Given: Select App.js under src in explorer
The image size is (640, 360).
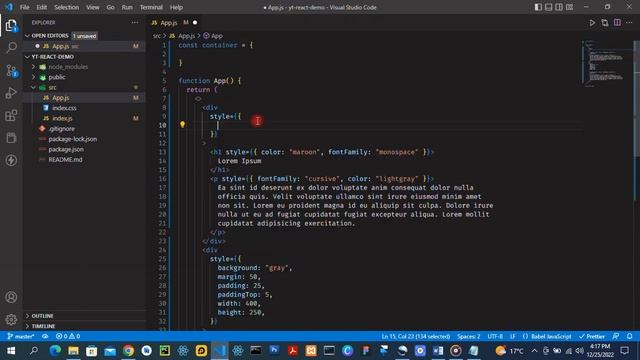Looking at the screenshot, I should point(60,98).
